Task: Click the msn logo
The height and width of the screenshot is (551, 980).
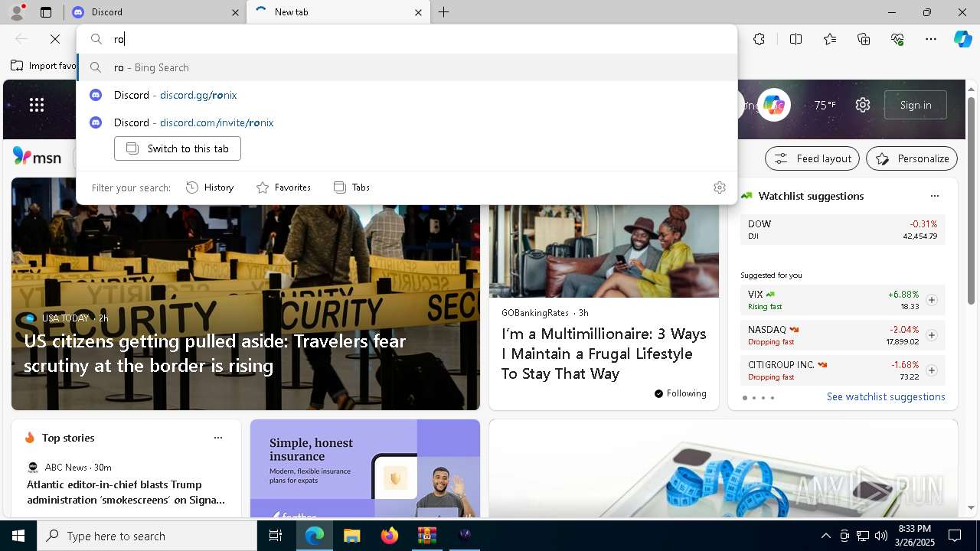Action: [37, 157]
